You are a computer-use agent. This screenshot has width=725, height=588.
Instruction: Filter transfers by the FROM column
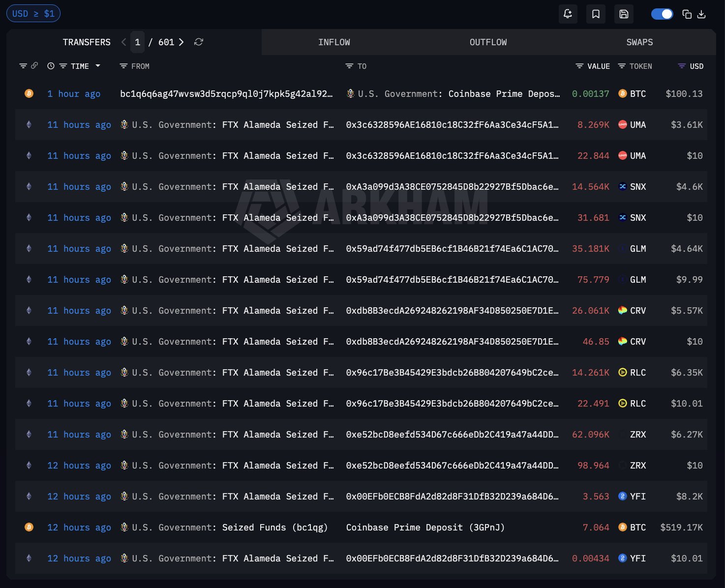(x=123, y=66)
